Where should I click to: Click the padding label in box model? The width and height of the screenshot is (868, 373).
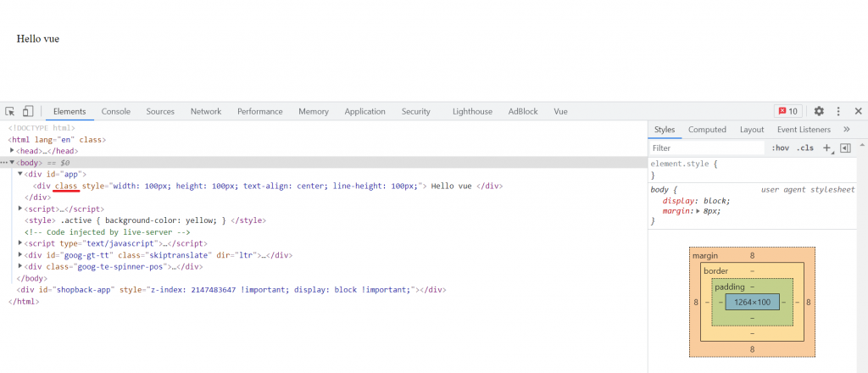tap(729, 287)
